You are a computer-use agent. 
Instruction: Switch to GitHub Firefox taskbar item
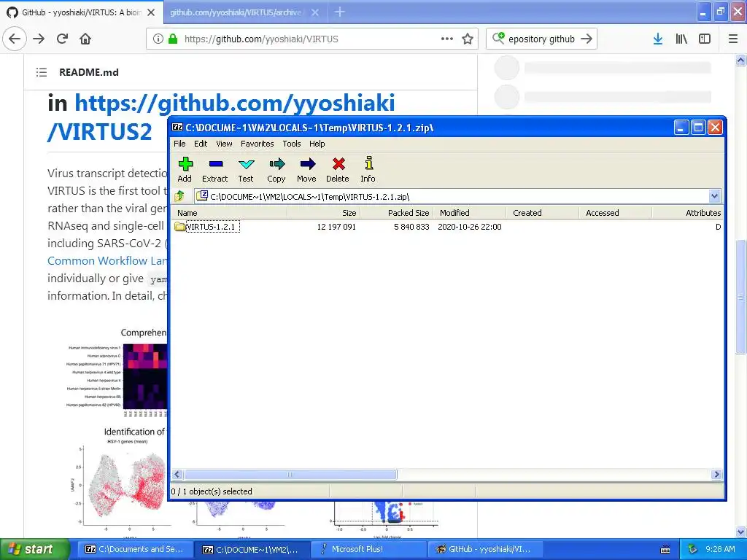coord(487,549)
